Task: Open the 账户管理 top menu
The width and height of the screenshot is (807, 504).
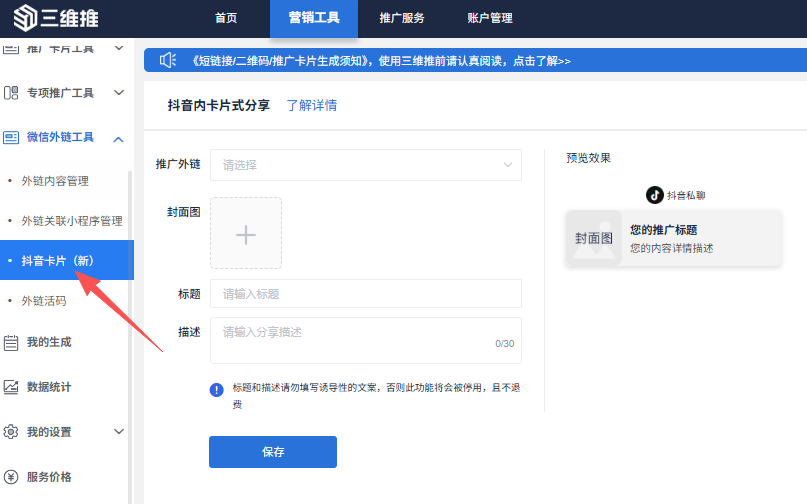Action: click(x=489, y=18)
